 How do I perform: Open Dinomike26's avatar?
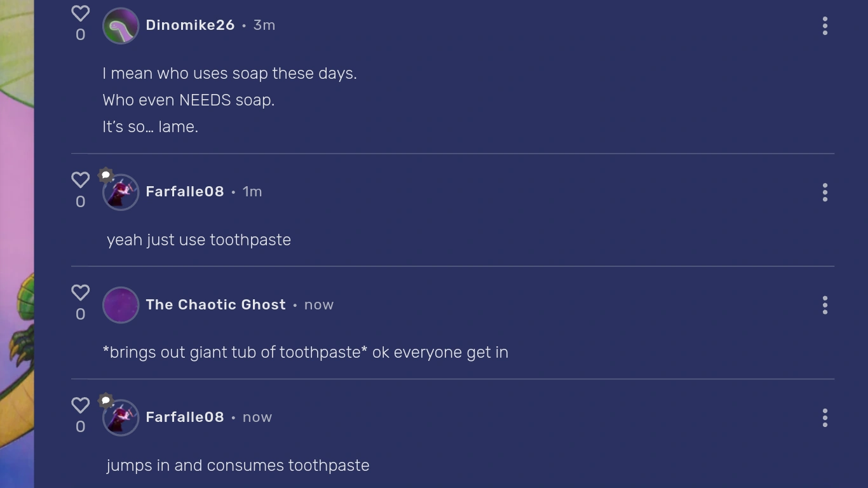[121, 26]
